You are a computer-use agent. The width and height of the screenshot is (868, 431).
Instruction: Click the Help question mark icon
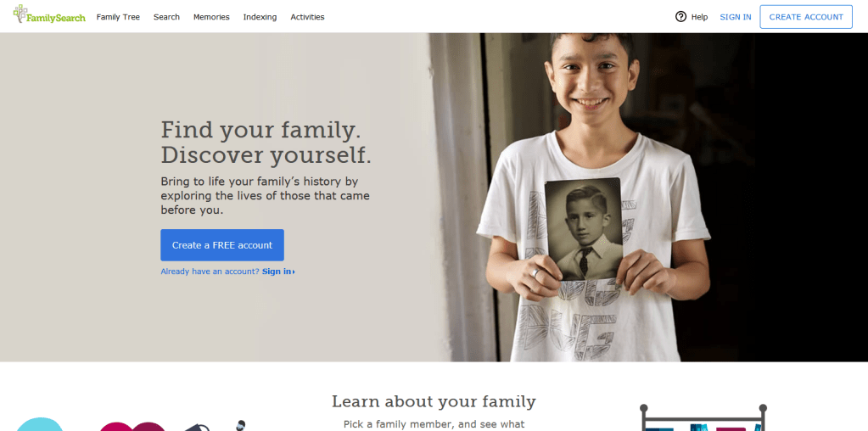click(680, 17)
